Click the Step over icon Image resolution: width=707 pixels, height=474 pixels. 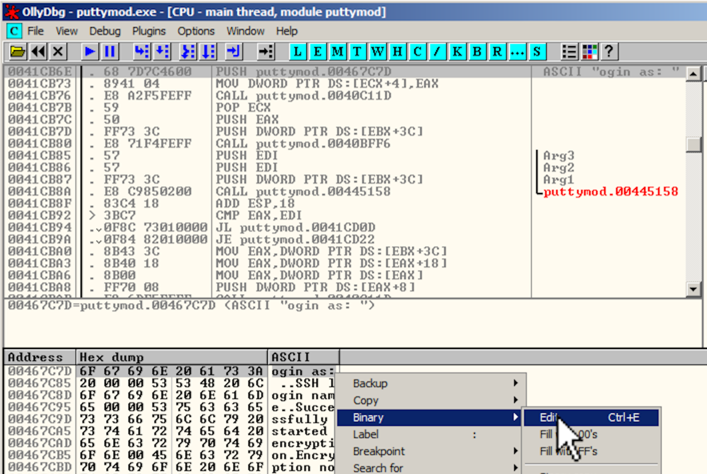(x=162, y=51)
